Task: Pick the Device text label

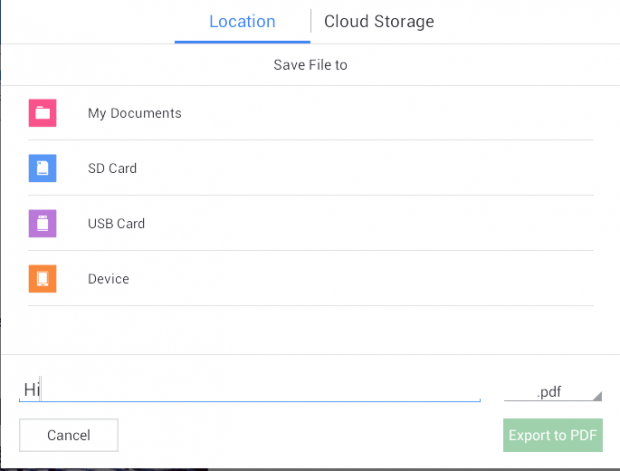Action: click(108, 279)
